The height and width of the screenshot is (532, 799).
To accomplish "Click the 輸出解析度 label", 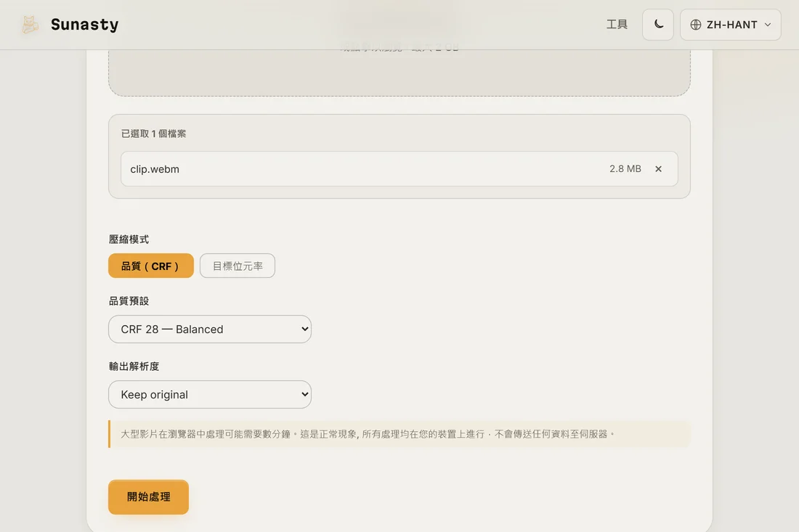I will pos(134,366).
